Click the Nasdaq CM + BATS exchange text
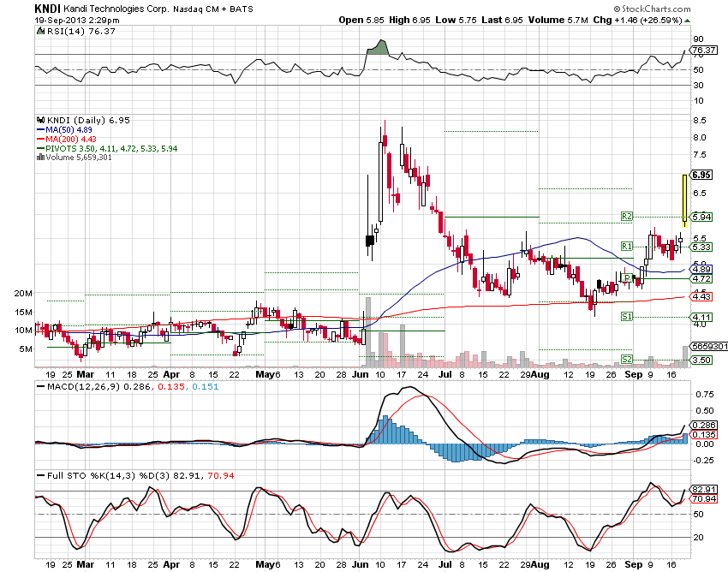The height and width of the screenshot is (572, 728). pyautogui.click(x=213, y=9)
